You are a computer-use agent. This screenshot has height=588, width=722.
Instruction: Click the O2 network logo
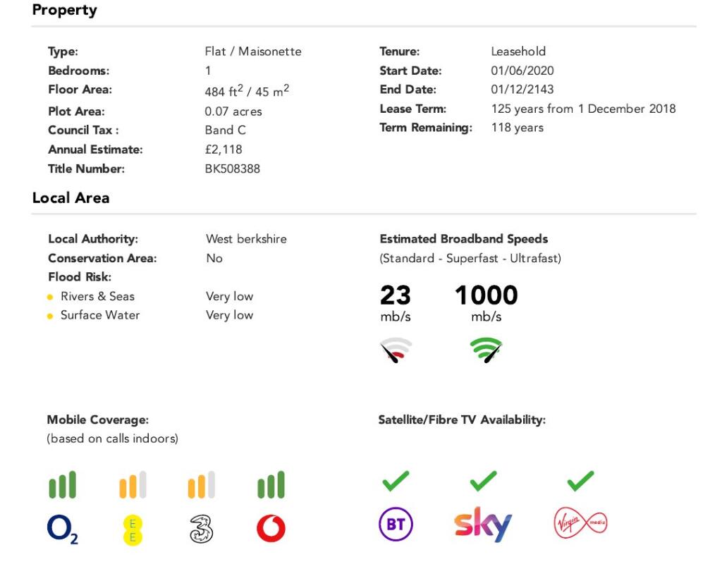(x=62, y=529)
